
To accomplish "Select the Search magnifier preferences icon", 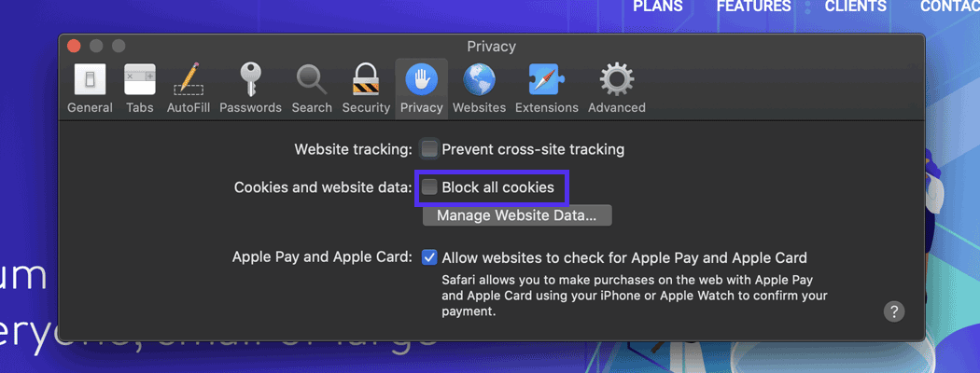I will pyautogui.click(x=312, y=88).
